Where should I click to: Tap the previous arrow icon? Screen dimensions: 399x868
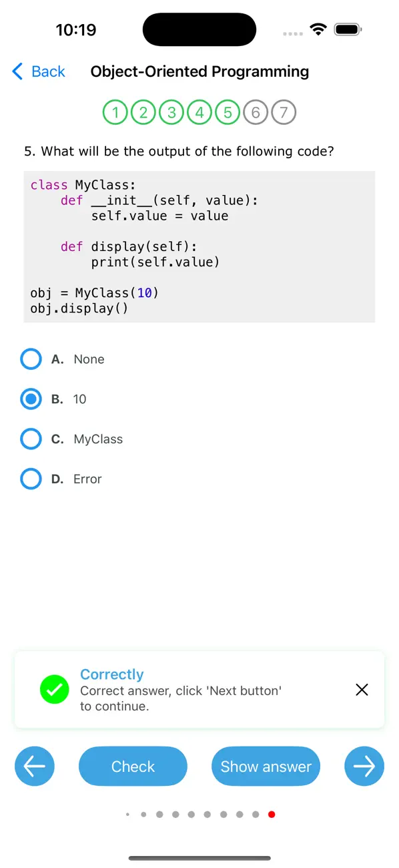tap(34, 766)
